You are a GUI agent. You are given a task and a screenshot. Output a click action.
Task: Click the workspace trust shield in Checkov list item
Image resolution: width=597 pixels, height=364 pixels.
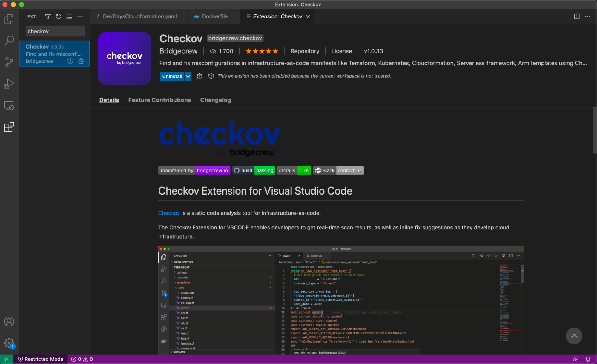click(70, 61)
